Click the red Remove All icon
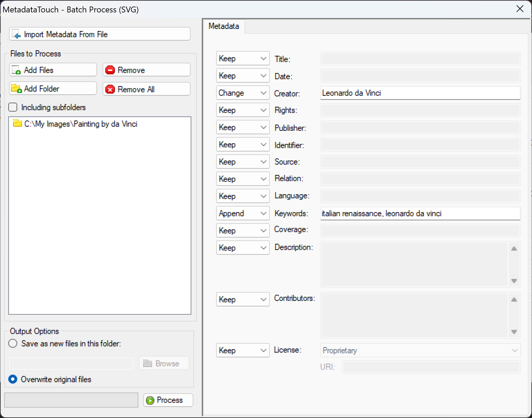The image size is (532, 418). click(110, 90)
